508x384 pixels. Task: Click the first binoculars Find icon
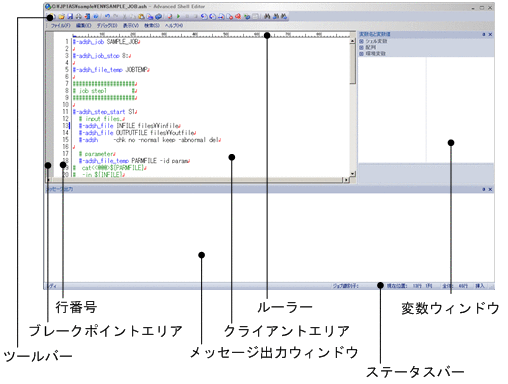coord(267,16)
